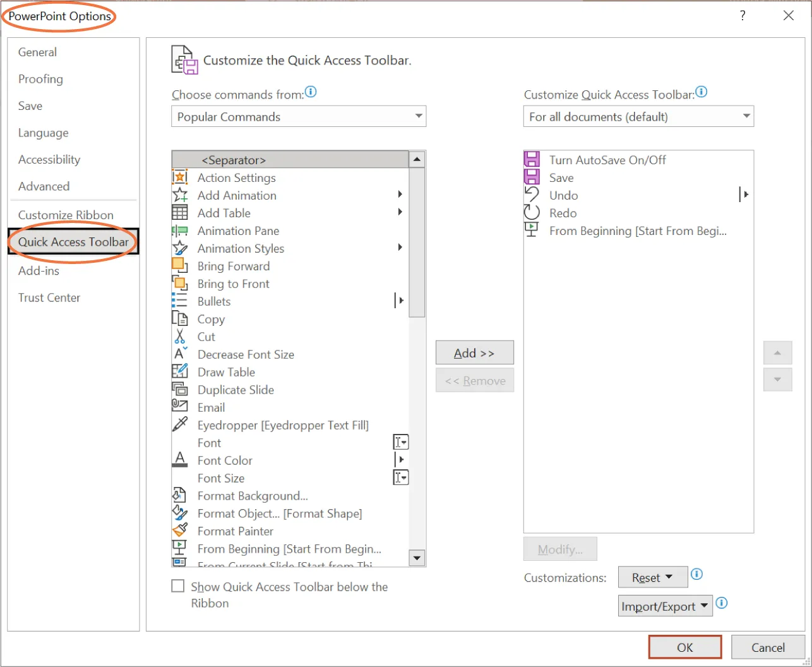
Task: Enable Show Quick Access Toolbar below the Ribbon
Action: click(x=178, y=586)
